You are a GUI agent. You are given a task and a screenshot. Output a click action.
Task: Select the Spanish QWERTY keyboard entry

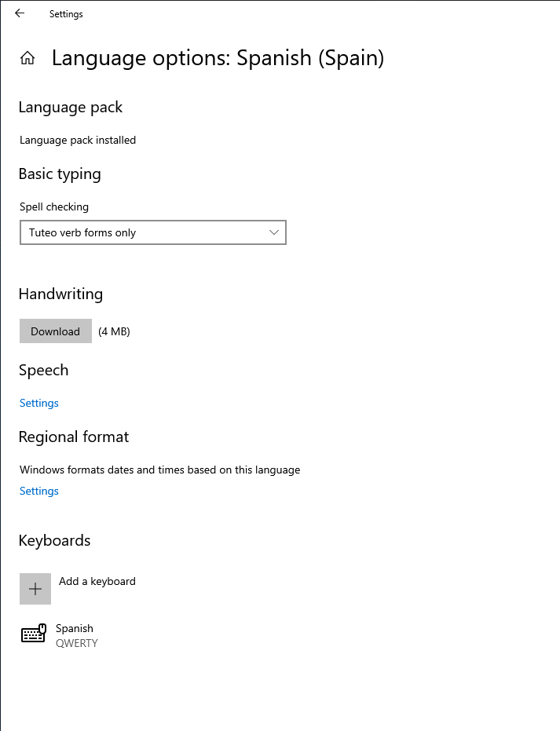(76, 634)
